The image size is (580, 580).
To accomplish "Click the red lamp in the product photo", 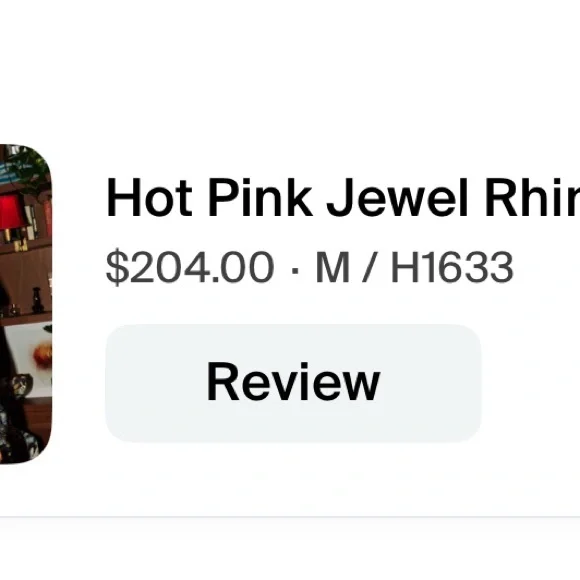I will click(x=11, y=213).
